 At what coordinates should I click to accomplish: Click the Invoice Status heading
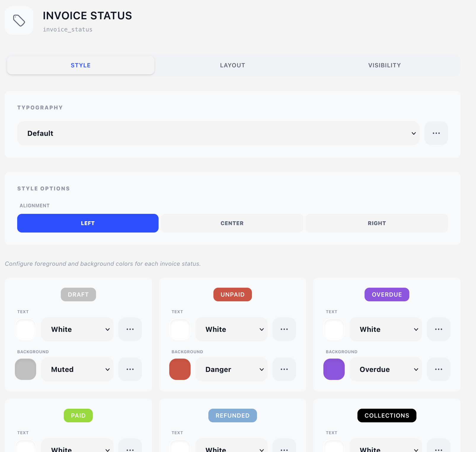[87, 16]
